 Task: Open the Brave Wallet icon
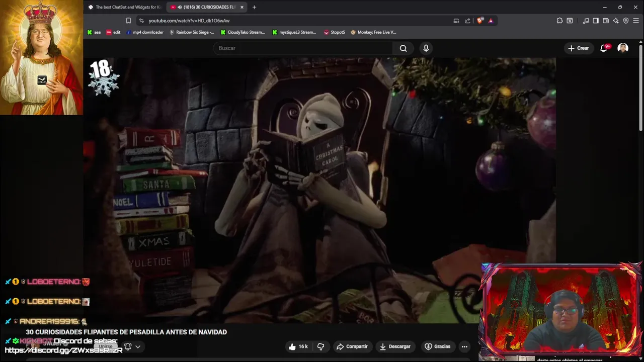pyautogui.click(x=606, y=21)
